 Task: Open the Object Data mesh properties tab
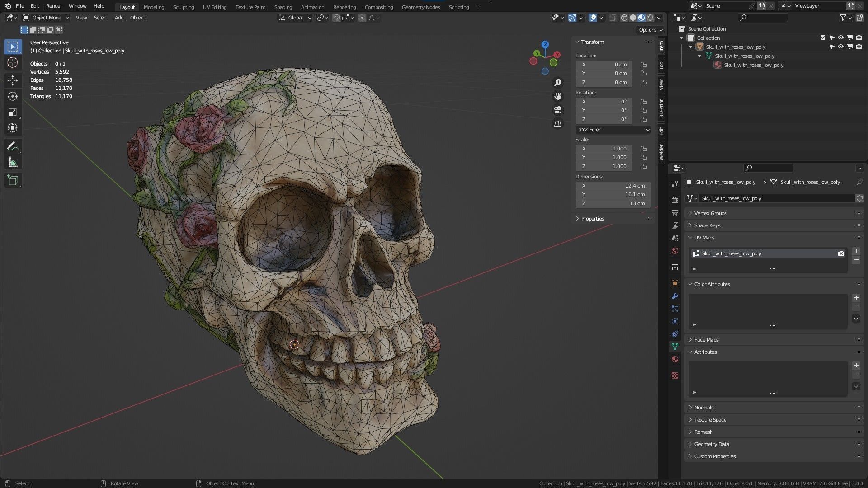click(x=675, y=347)
